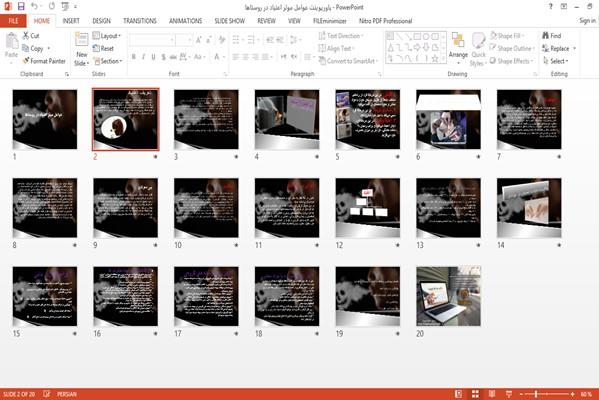This screenshot has height=400, width=599.
Task: Open the Find binoculars tool
Action: (546, 36)
